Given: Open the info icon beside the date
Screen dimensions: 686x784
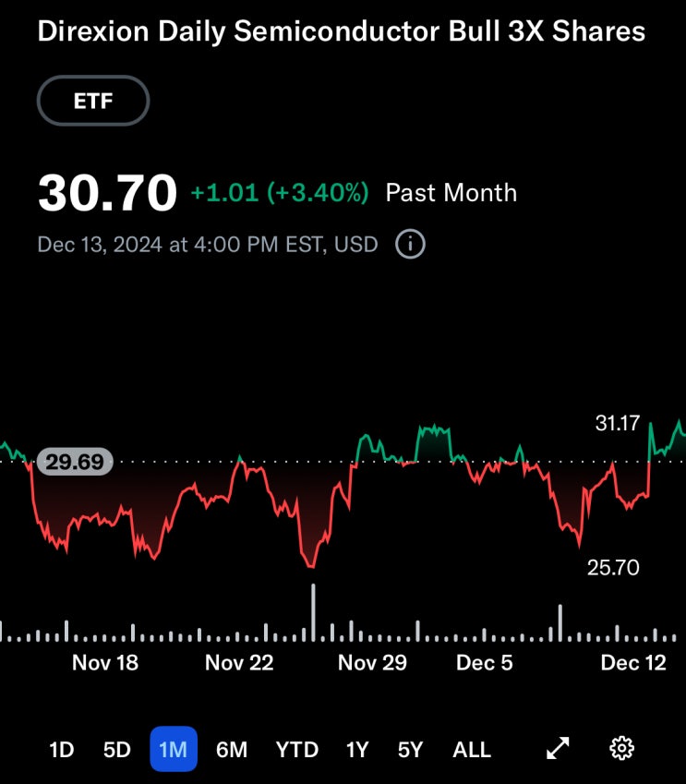Looking at the screenshot, I should 410,244.
